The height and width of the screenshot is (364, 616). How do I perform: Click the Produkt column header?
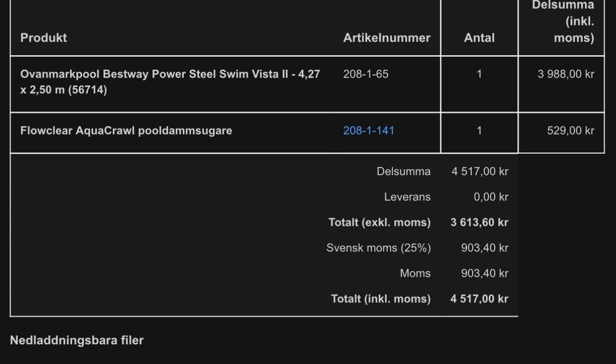[44, 38]
